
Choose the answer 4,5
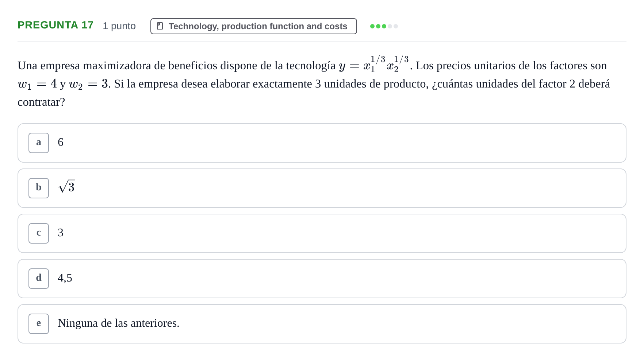(322, 279)
